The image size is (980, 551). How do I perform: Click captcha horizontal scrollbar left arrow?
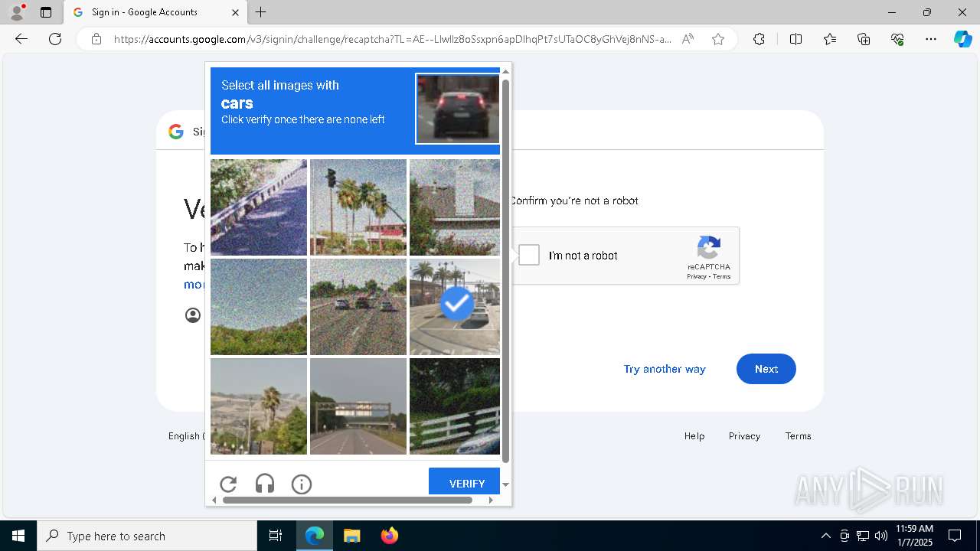pos(214,500)
